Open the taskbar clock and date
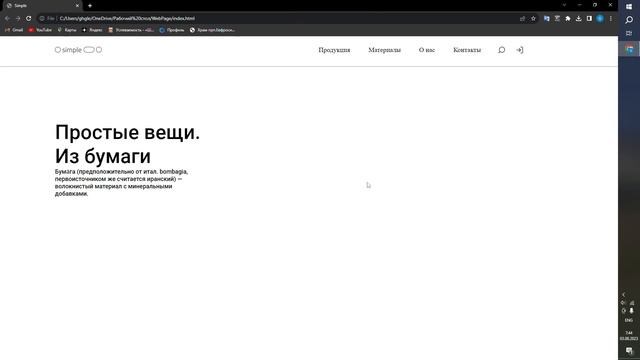 [629, 336]
